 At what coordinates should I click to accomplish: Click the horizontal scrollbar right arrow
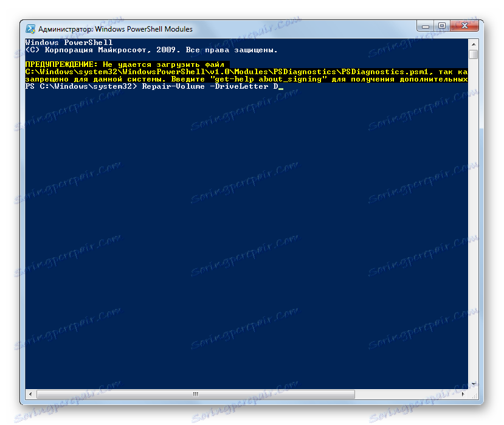[463, 394]
